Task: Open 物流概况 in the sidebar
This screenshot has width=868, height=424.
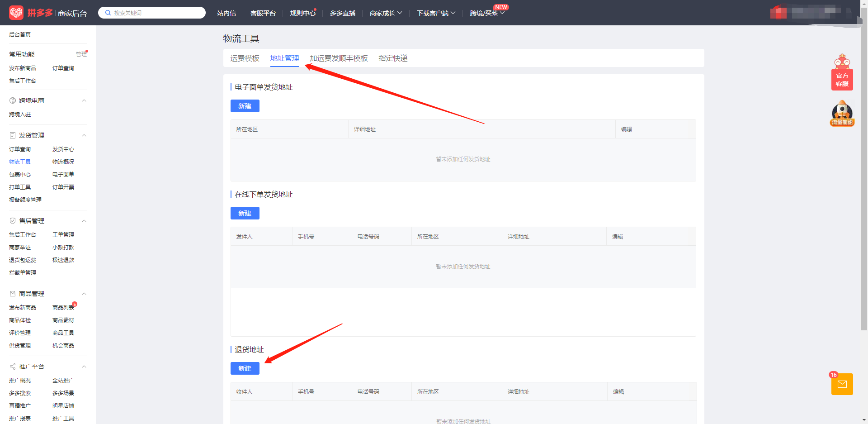Action: pyautogui.click(x=63, y=162)
